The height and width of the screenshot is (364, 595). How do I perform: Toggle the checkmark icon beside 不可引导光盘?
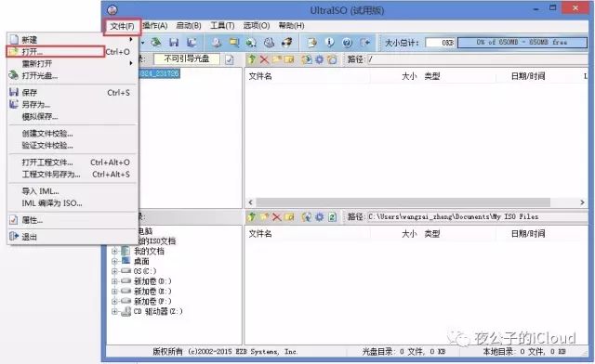point(230,59)
